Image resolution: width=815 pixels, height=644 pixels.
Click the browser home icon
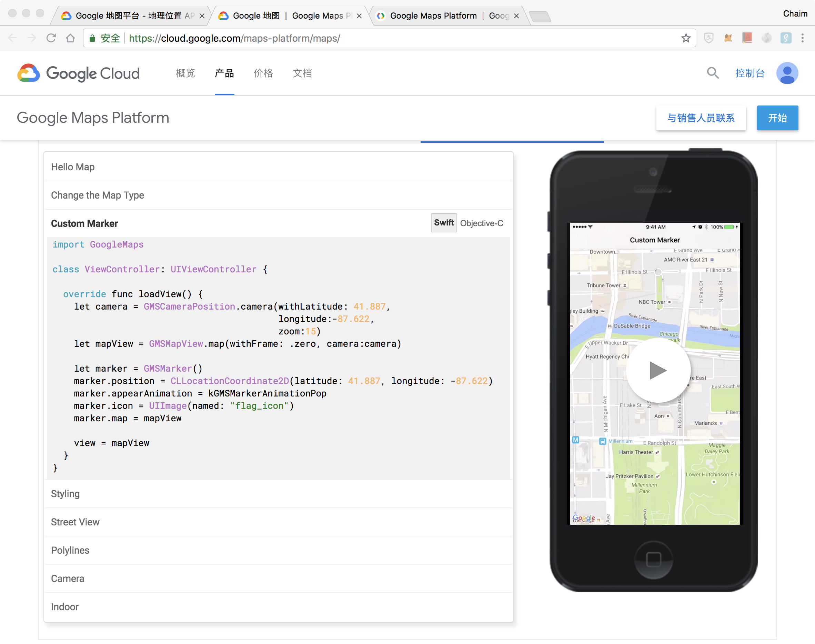point(70,38)
